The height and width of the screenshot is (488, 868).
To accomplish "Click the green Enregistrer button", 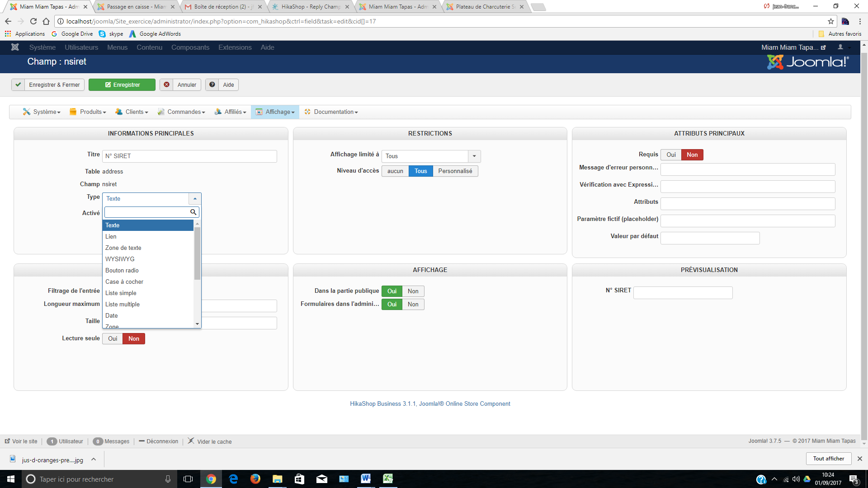I will coord(122,84).
